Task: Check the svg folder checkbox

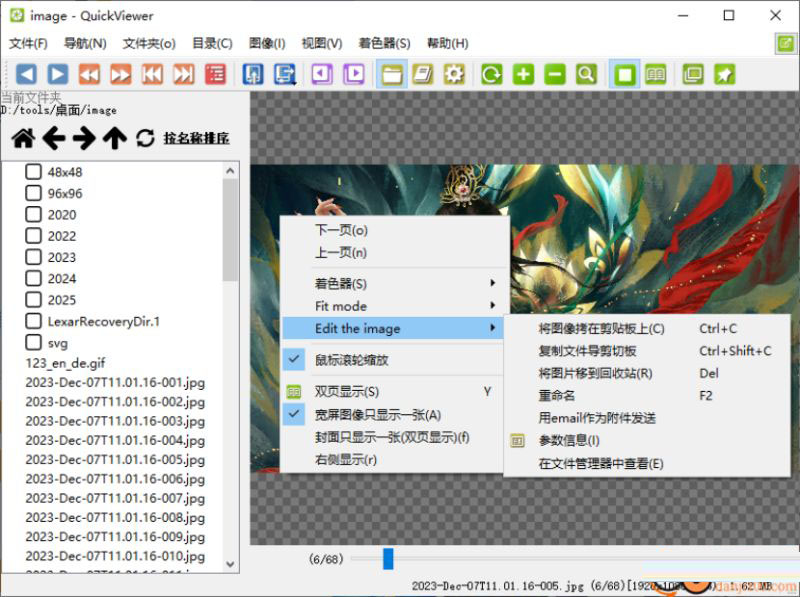Action: [33, 342]
